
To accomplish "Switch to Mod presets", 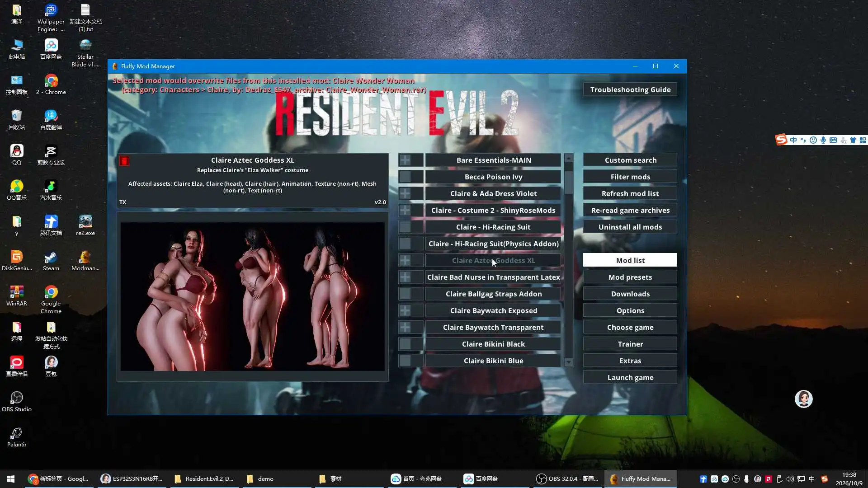I will (630, 277).
